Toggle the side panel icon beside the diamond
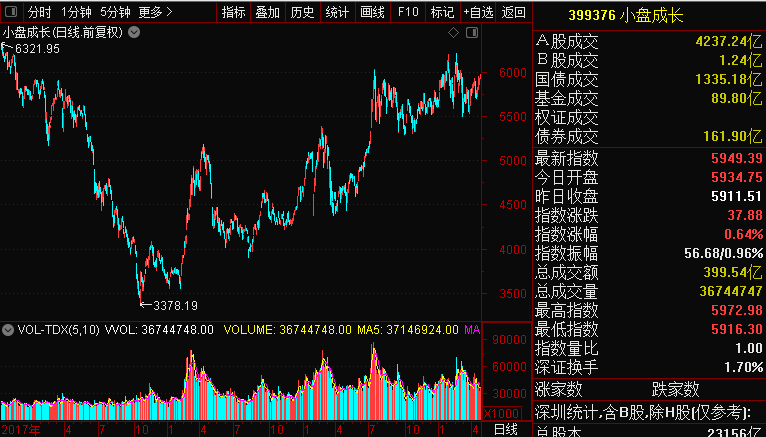Image resolution: width=766 pixels, height=437 pixels. (470, 32)
